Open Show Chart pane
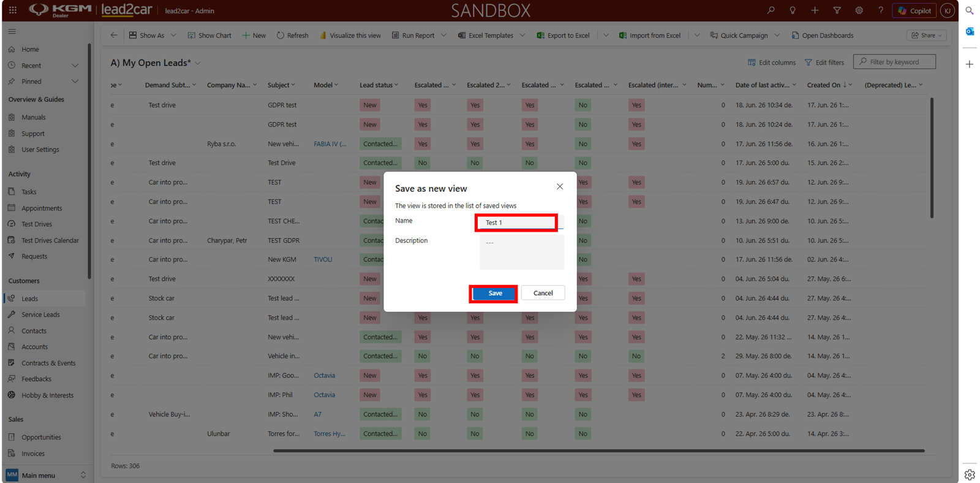 (209, 36)
